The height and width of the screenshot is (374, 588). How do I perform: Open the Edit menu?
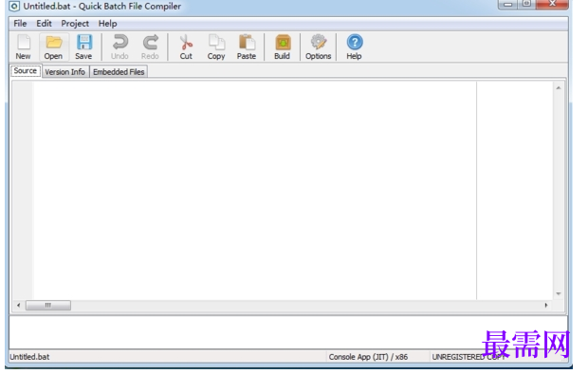pos(44,24)
